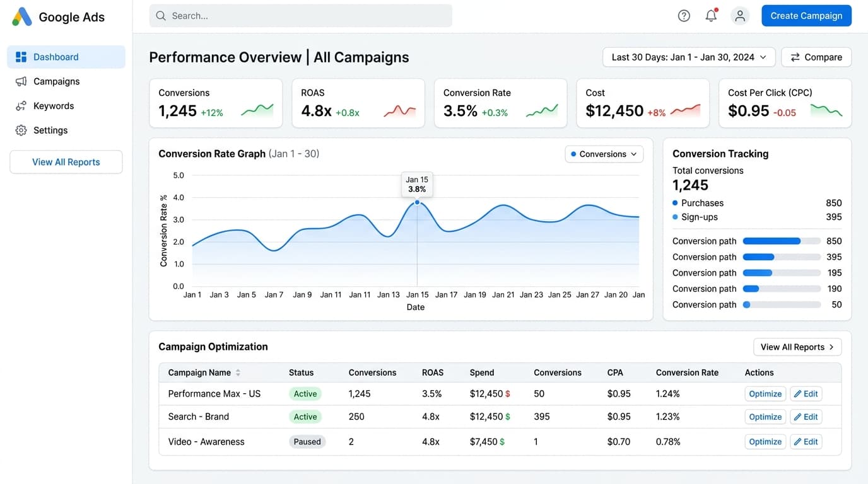Click pencil icon in Search - Brand row
This screenshot has height=484, width=868.
pos(797,417)
